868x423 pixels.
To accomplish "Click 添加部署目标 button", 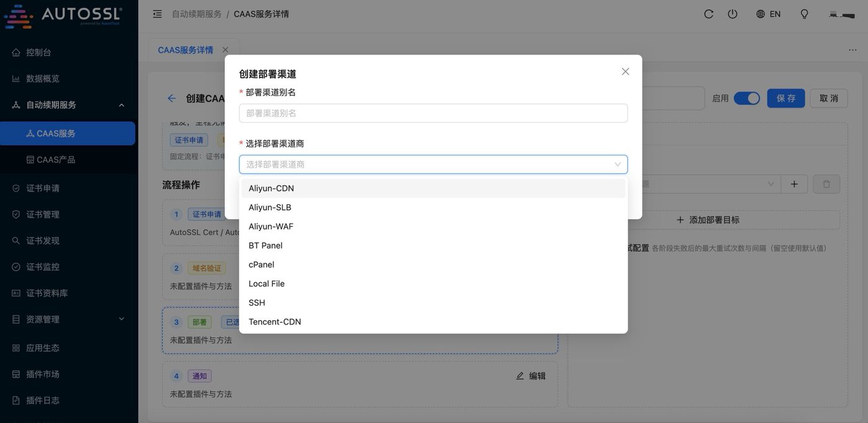I will pos(707,220).
